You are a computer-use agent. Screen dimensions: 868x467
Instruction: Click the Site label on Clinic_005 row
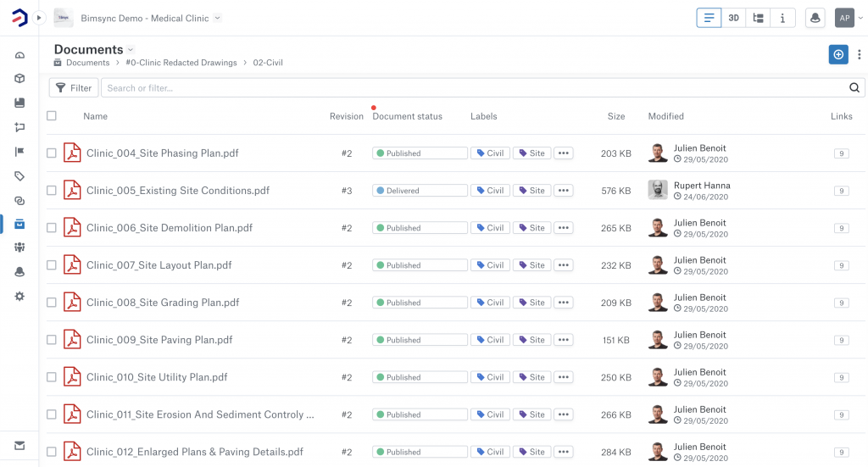click(532, 191)
